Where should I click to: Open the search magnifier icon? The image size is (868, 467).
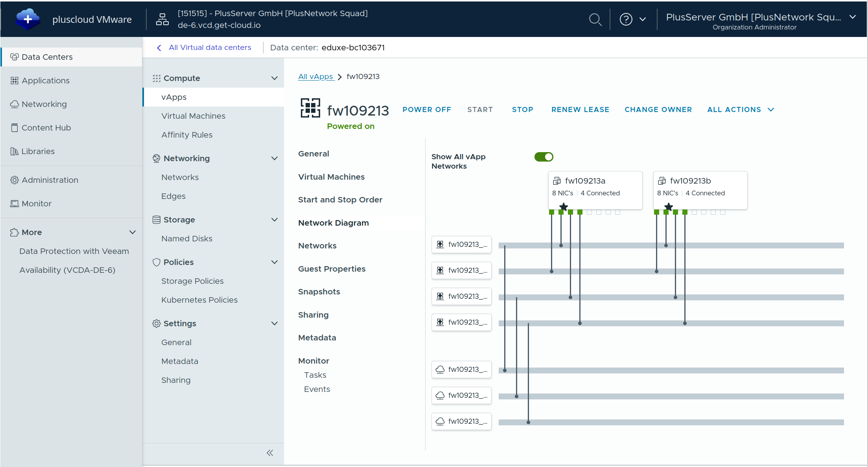coord(595,19)
